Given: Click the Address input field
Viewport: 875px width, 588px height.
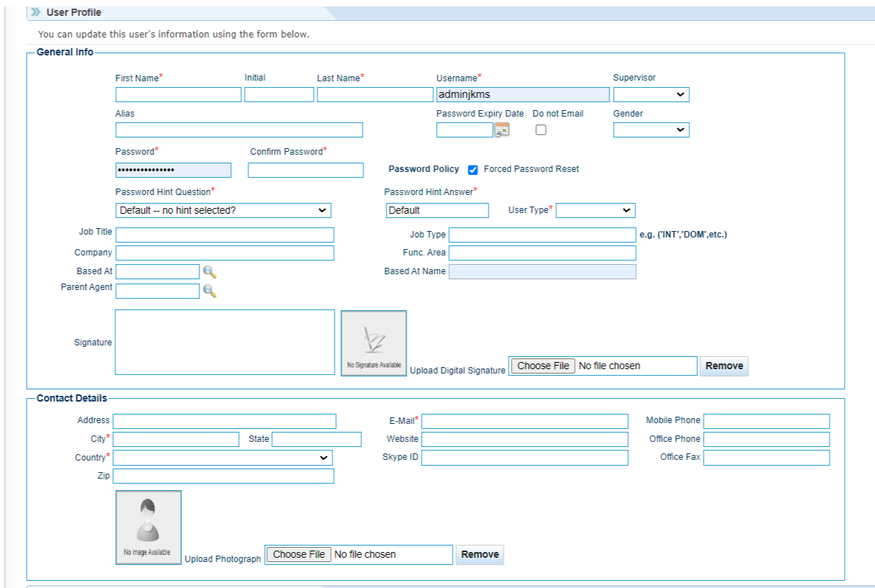Looking at the screenshot, I should pyautogui.click(x=225, y=421).
